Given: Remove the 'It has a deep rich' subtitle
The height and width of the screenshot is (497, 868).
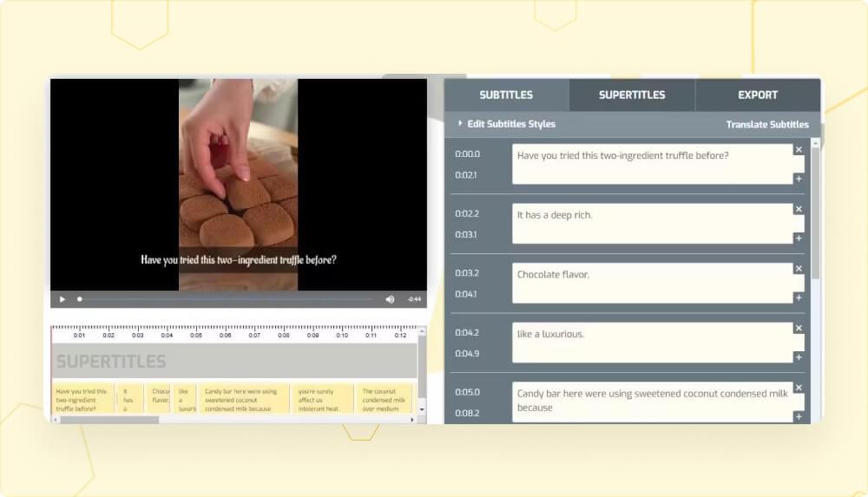Looking at the screenshot, I should 799,209.
